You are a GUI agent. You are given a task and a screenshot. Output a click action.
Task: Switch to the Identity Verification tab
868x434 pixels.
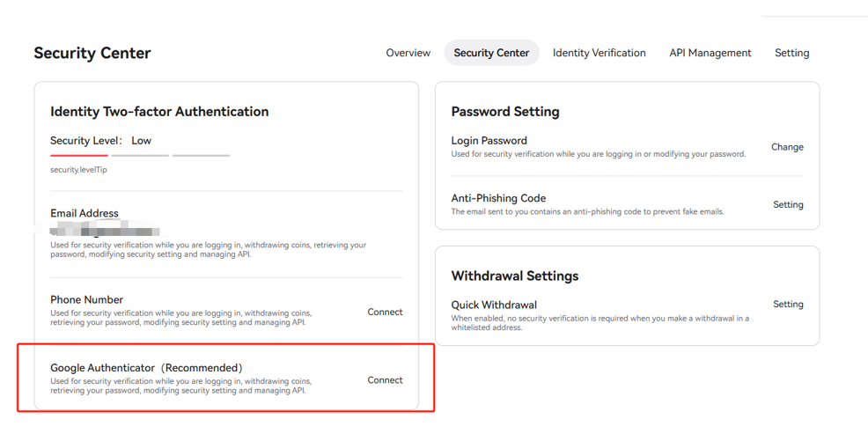pos(599,53)
